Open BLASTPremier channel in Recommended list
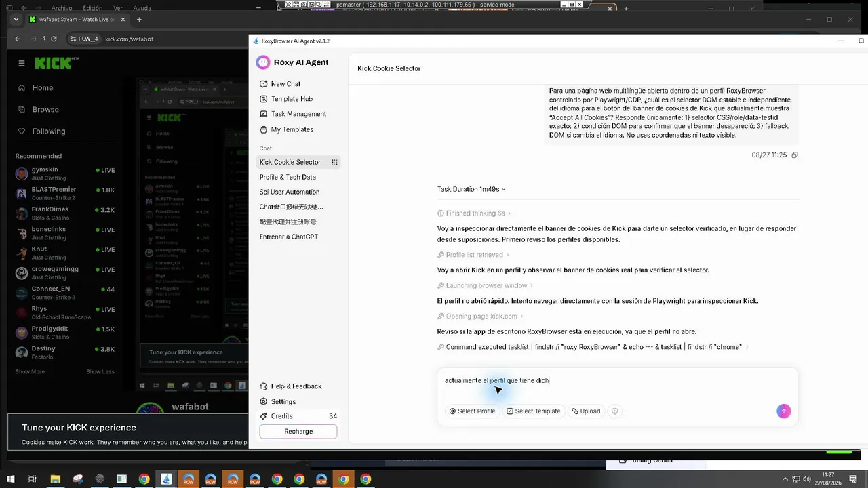The image size is (868, 488). click(65, 193)
